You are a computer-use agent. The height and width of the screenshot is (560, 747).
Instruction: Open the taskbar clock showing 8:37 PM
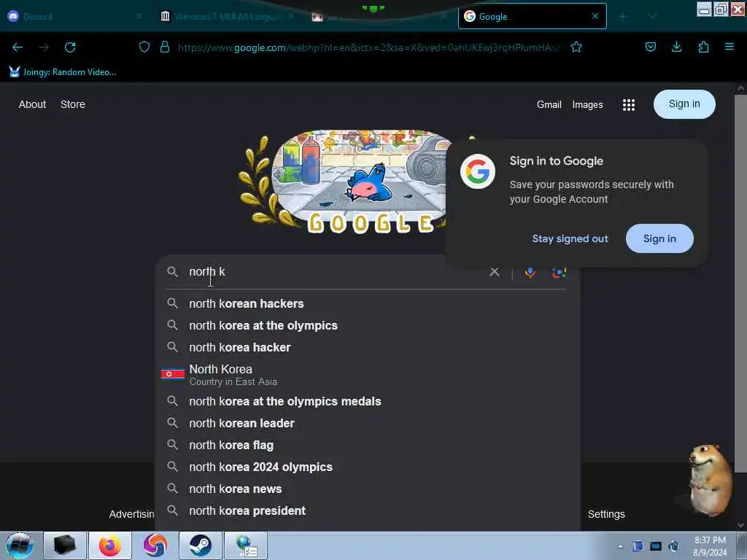pyautogui.click(x=710, y=546)
